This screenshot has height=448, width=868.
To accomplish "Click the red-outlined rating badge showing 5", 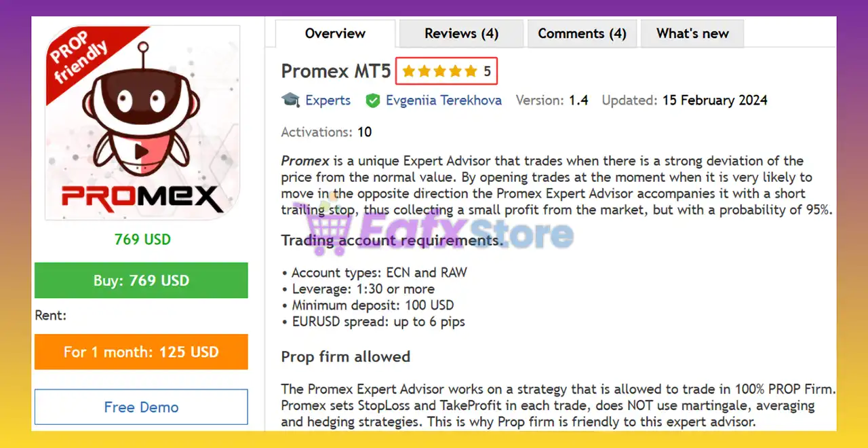I will (446, 71).
